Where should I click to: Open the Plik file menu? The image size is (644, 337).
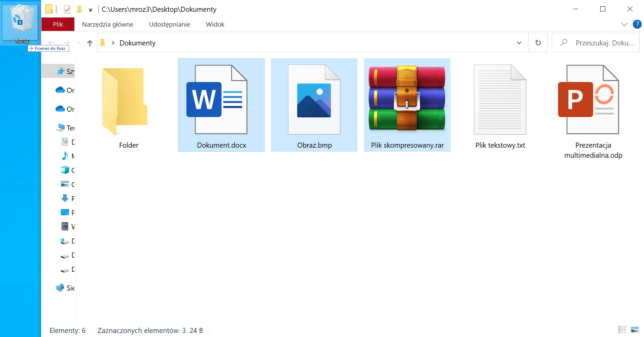click(x=58, y=24)
